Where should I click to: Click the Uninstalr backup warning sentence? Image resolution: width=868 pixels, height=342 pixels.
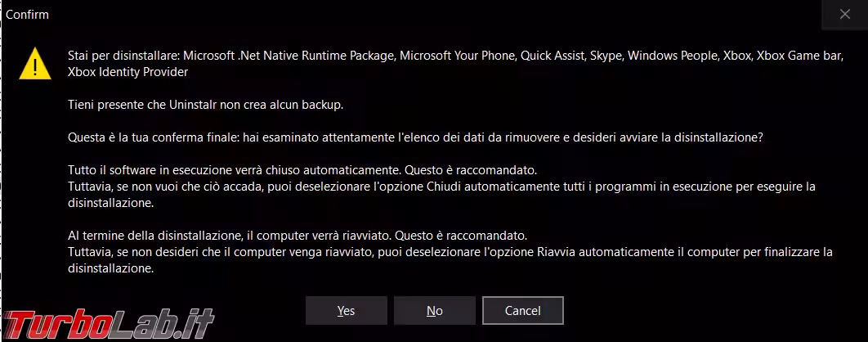pos(204,105)
